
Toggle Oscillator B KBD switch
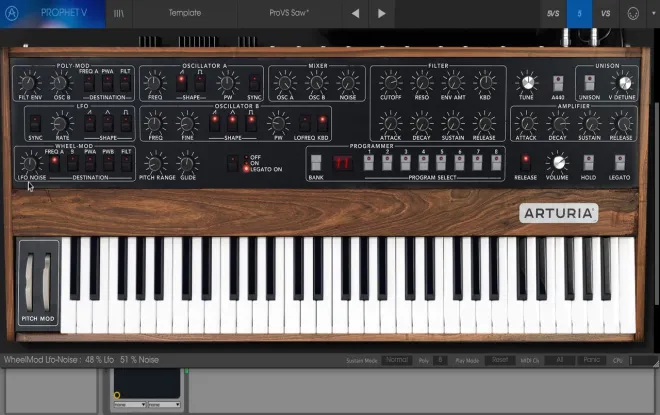323,124
